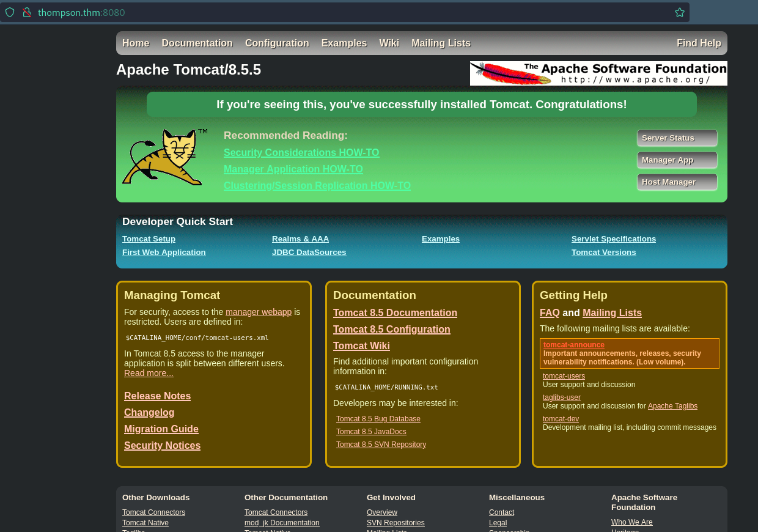This screenshot has width=758, height=532.
Task: Click the Read more... link
Action: [149, 373]
